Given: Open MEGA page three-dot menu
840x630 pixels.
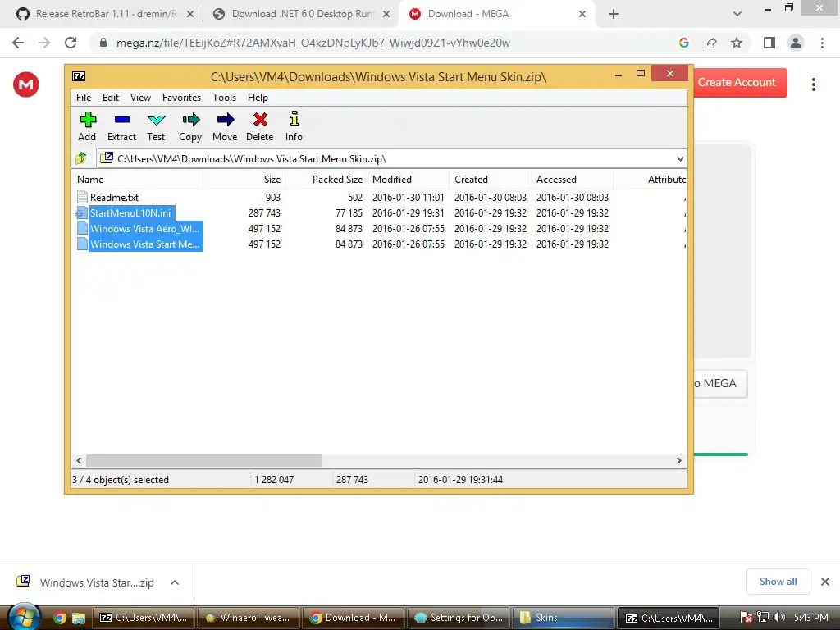Looking at the screenshot, I should click(813, 84).
